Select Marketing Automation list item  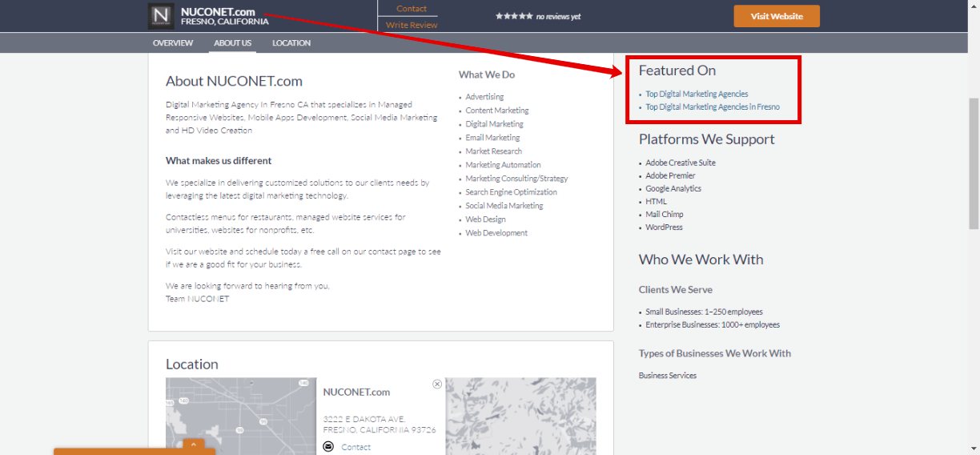coord(504,165)
